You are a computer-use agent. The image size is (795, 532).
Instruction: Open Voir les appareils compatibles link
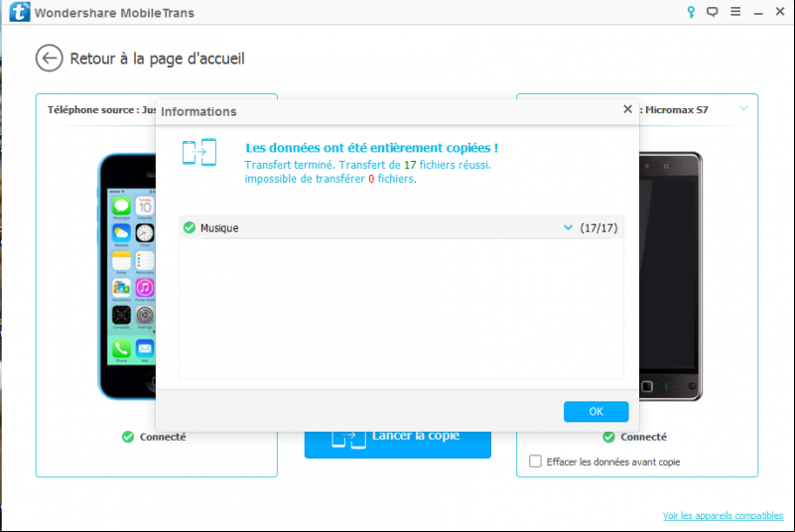[x=723, y=516]
